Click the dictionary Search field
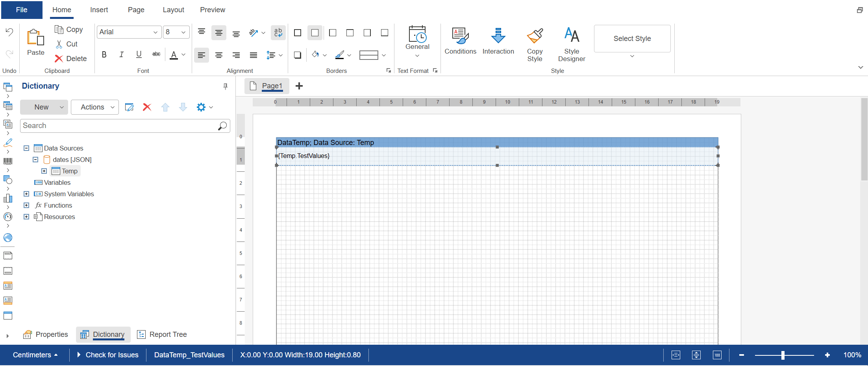The width and height of the screenshot is (868, 366). pyautogui.click(x=125, y=126)
